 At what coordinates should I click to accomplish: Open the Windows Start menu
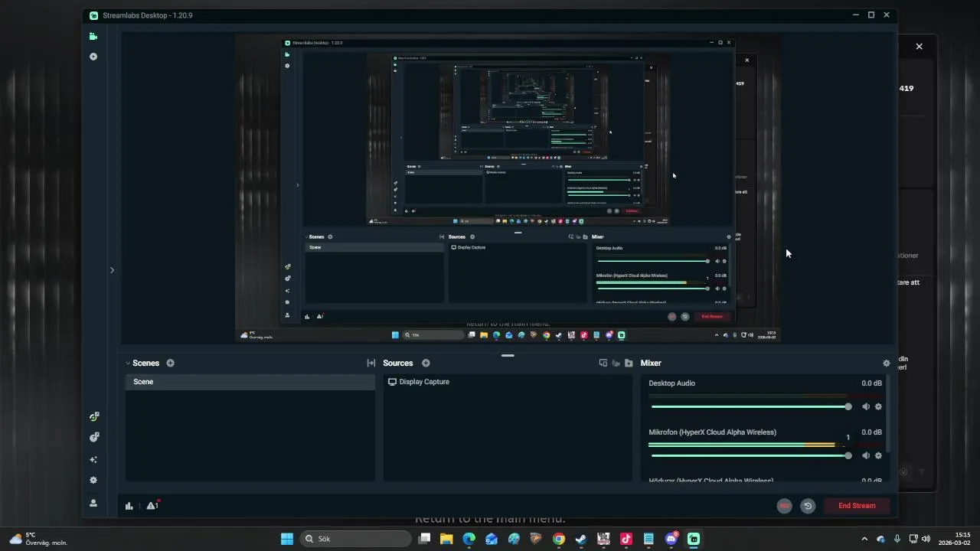287,539
